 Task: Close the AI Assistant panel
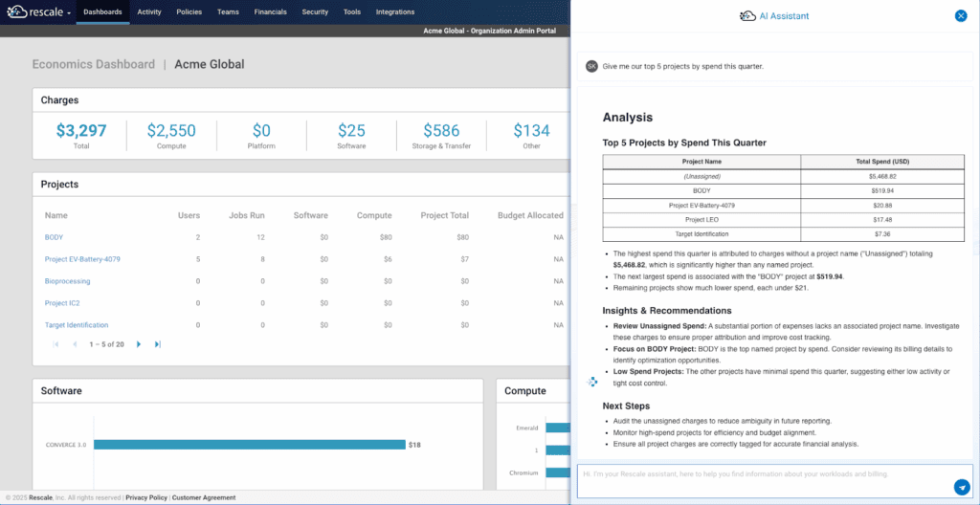click(961, 15)
